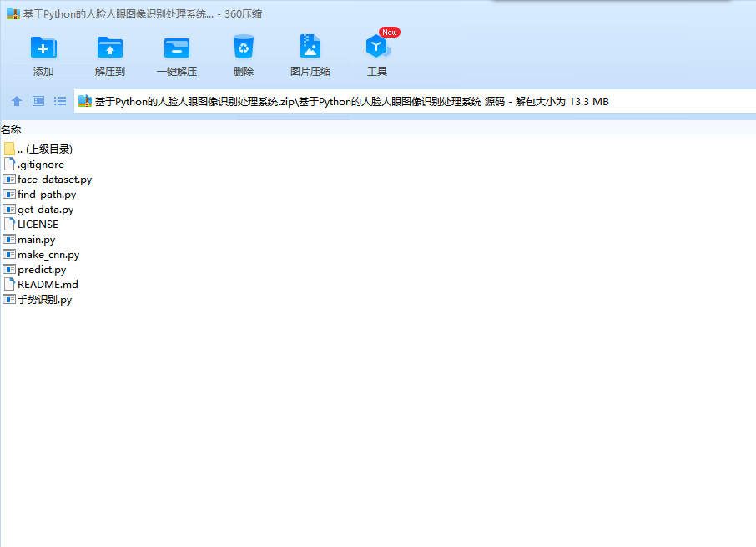This screenshot has height=547, width=756.
Task: Click the archive icon in the path bar
Action: pyautogui.click(x=85, y=101)
